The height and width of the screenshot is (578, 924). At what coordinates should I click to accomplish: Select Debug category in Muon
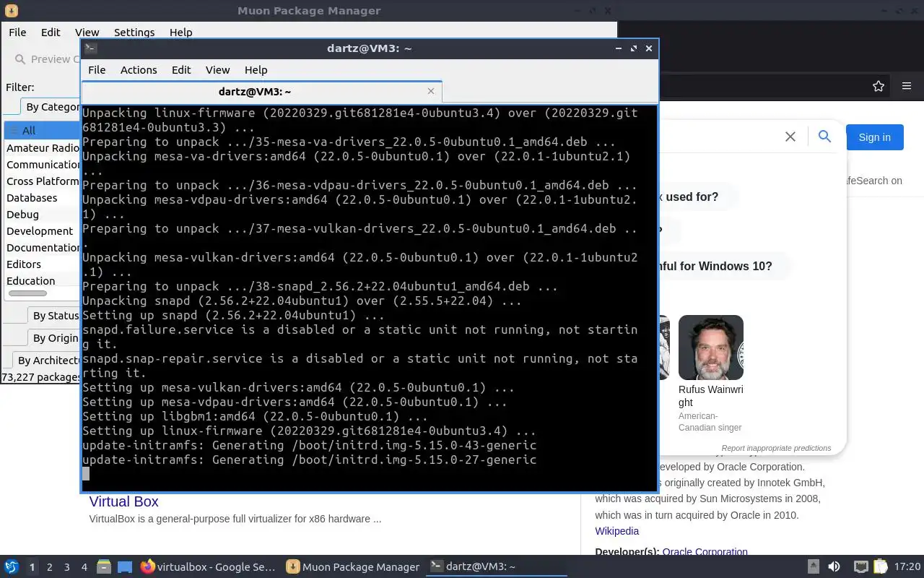tap(42, 215)
